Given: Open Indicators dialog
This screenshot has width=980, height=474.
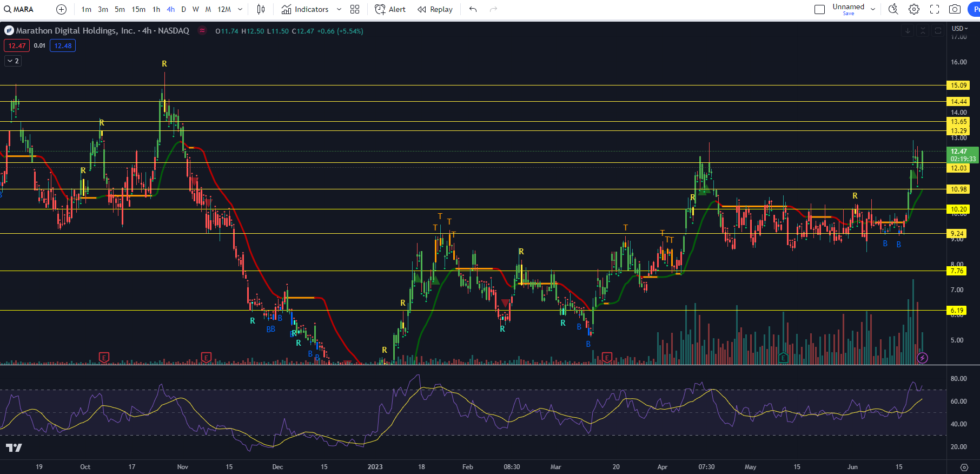Looking at the screenshot, I should [305, 9].
